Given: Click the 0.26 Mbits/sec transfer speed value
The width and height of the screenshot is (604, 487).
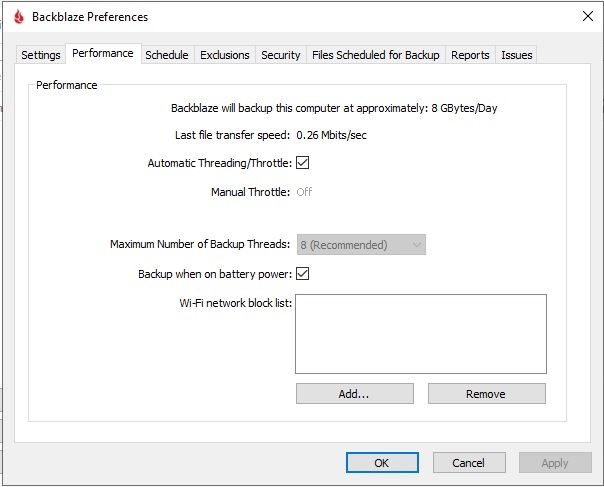Looking at the screenshot, I should [x=331, y=135].
